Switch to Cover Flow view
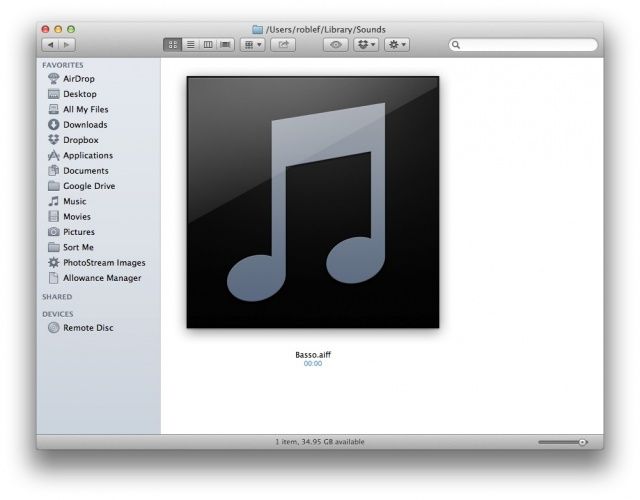Image resolution: width=640 pixels, height=500 pixels. tap(225, 45)
